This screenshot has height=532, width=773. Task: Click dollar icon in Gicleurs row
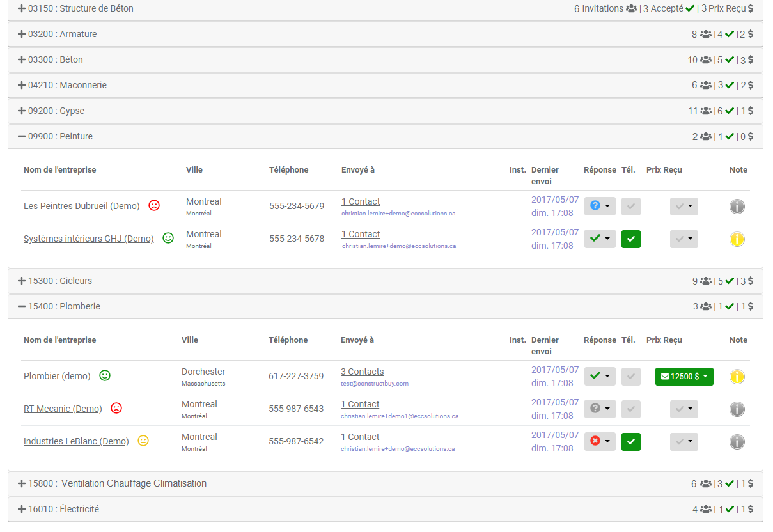point(751,281)
